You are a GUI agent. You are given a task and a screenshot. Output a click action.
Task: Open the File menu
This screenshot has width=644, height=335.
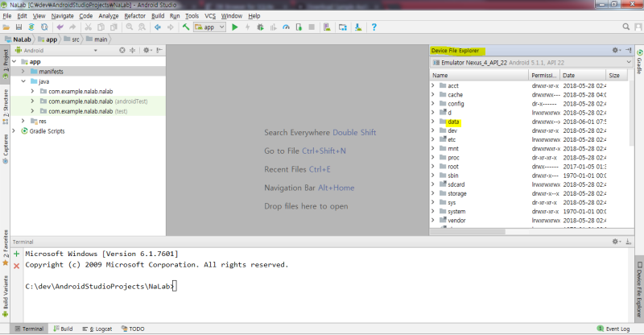pos(7,16)
